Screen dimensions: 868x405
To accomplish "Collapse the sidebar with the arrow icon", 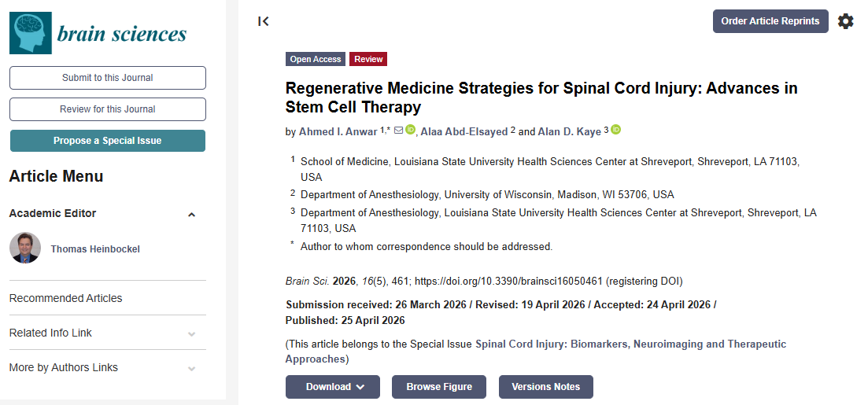I will click(264, 21).
